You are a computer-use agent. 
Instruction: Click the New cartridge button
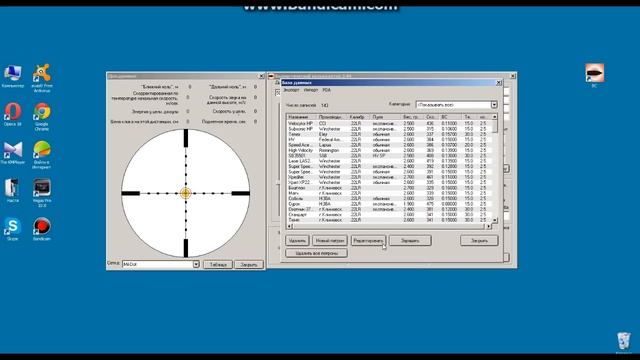330,240
